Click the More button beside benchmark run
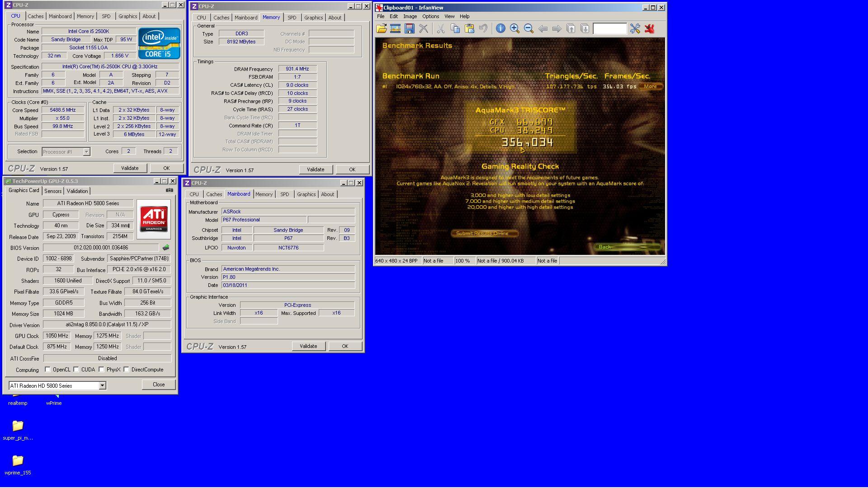 (651, 86)
